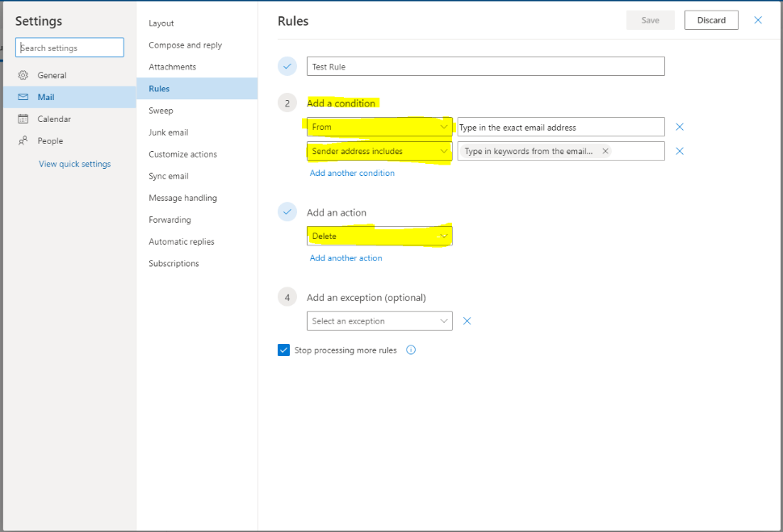Click the Settings title text
This screenshot has width=783, height=532.
pyautogui.click(x=39, y=21)
